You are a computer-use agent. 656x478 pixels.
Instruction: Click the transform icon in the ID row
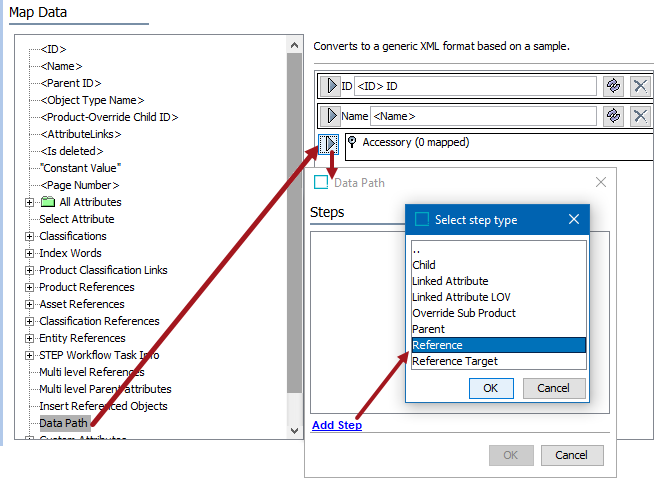coord(613,86)
